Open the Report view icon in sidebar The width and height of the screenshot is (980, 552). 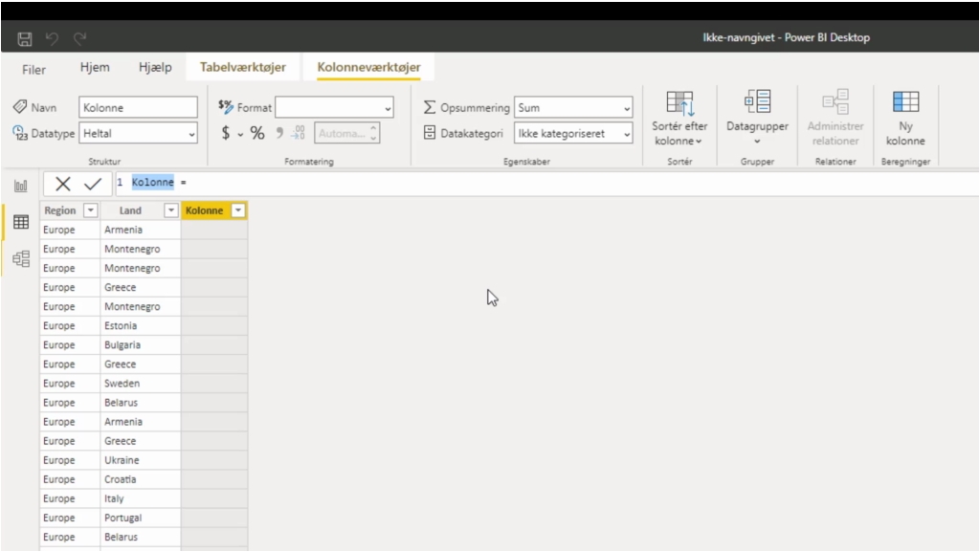(21, 186)
